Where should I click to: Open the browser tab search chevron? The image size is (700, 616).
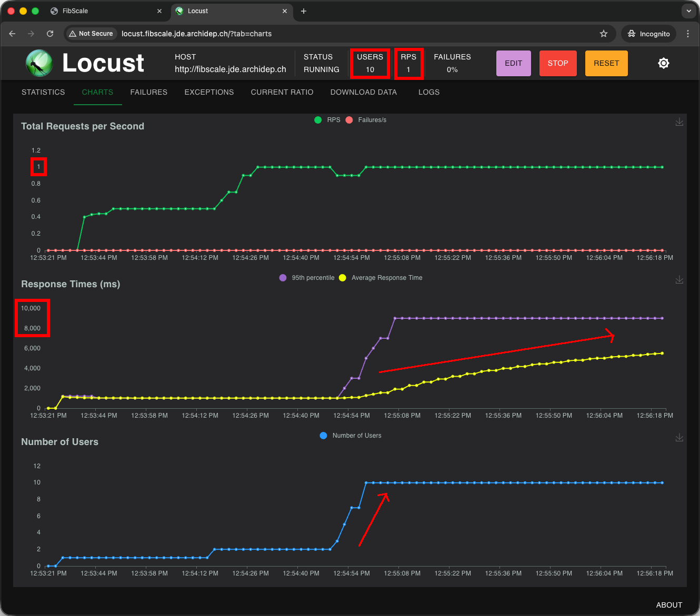(688, 11)
